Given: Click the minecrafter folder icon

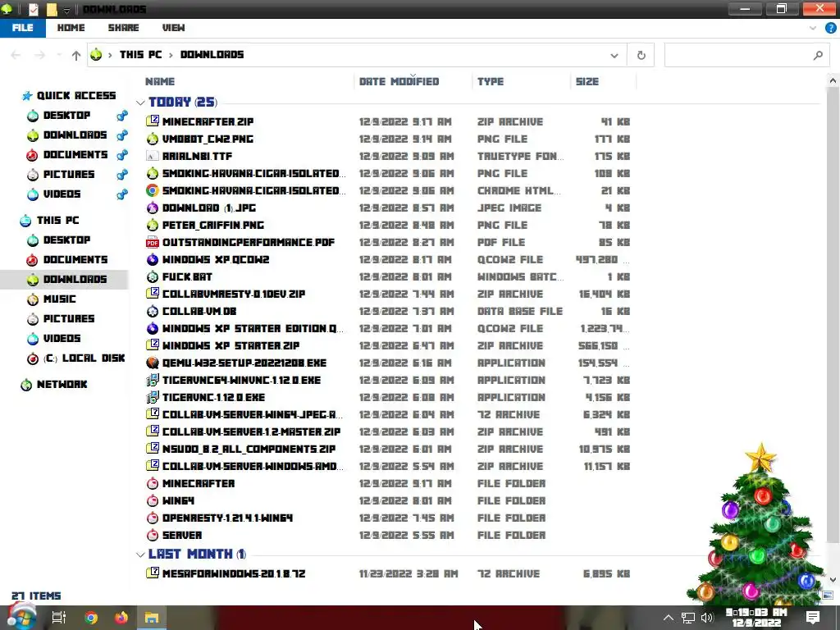Looking at the screenshot, I should (153, 483).
